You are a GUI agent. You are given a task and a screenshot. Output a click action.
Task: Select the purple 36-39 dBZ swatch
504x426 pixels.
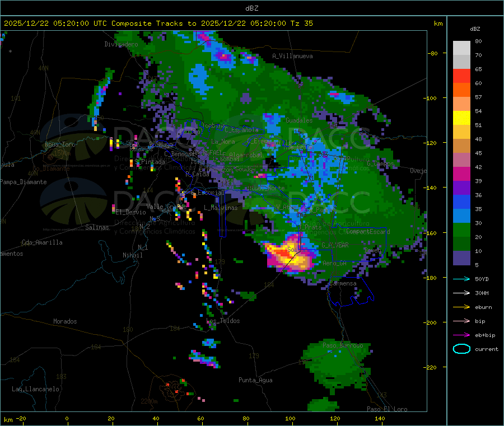461,188
